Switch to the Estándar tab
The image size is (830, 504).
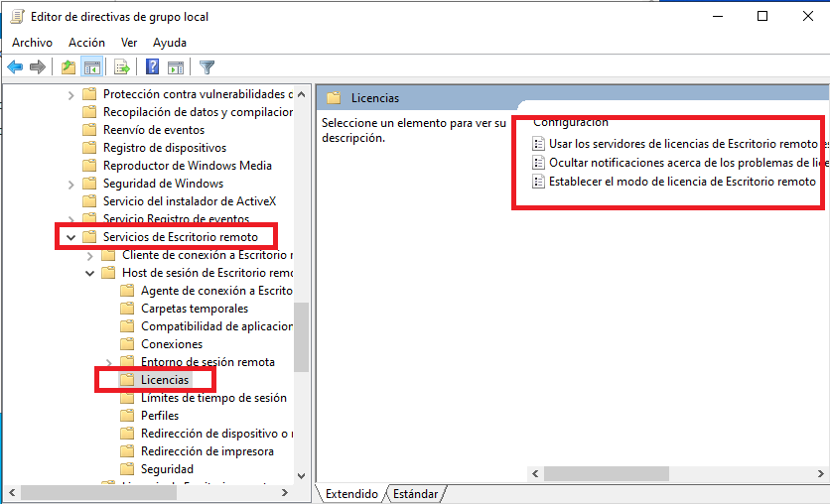(416, 493)
